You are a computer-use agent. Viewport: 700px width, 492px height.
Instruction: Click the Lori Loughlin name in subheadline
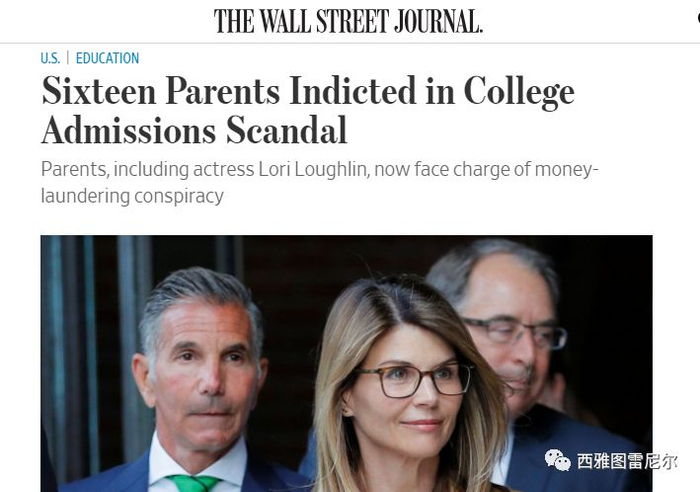pyautogui.click(x=314, y=170)
